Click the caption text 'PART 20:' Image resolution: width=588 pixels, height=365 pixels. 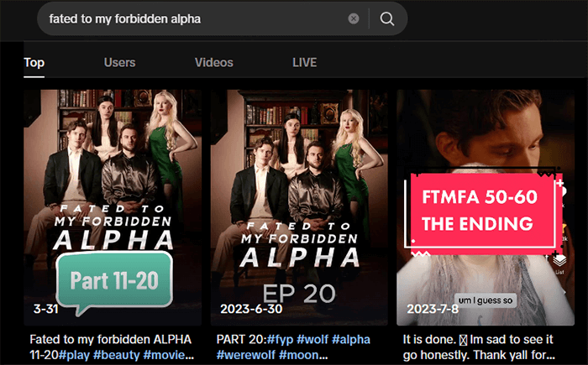point(241,340)
